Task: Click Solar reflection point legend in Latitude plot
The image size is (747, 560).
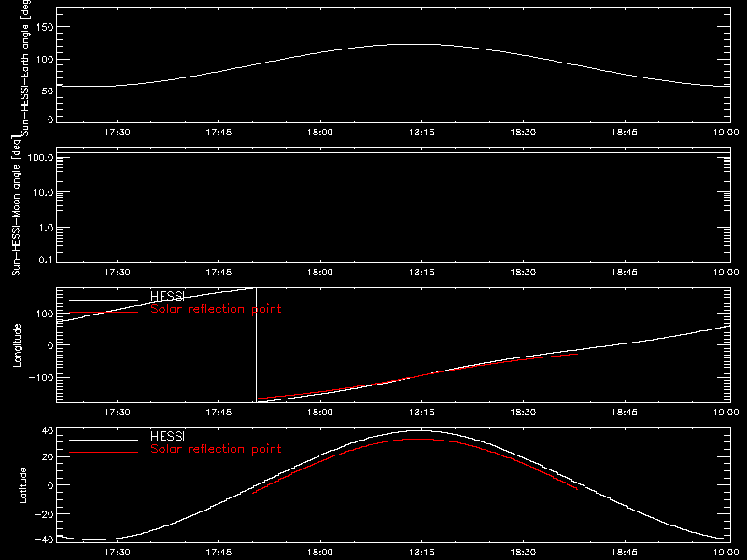Action: pyautogui.click(x=216, y=449)
